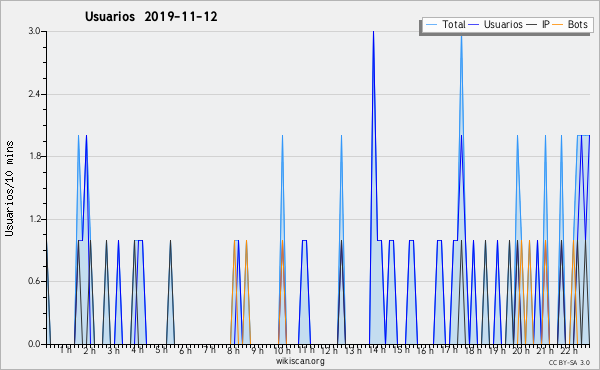Click the 'CC BY-SA 3.0' license text

click(x=569, y=362)
